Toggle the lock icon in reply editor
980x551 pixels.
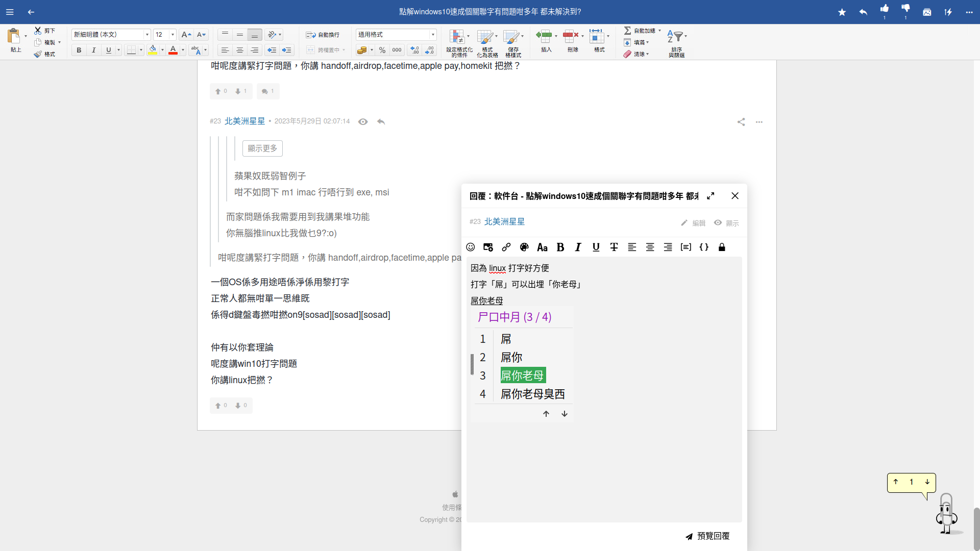pyautogui.click(x=722, y=247)
